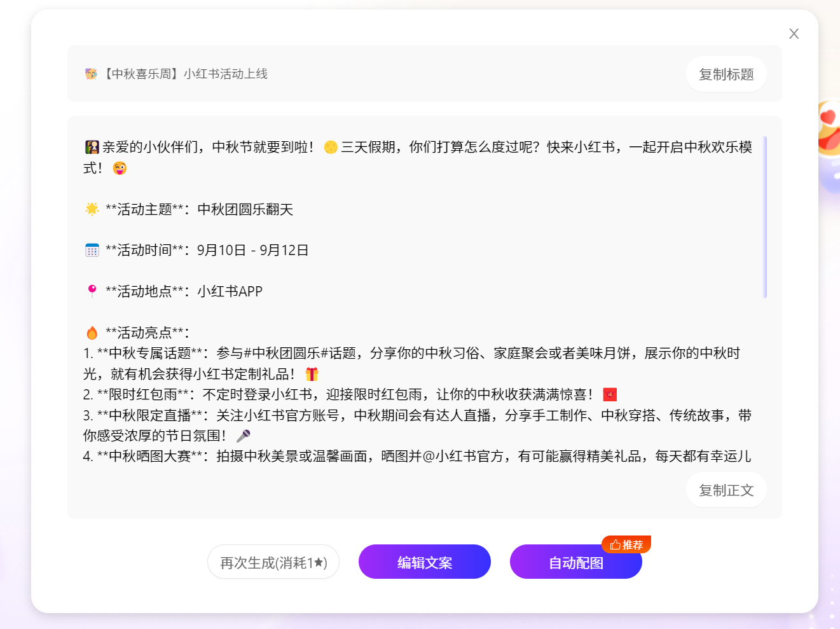The width and height of the screenshot is (840, 629).
Task: Click the orange 推荐 thumbs-up badge
Action: 626,544
